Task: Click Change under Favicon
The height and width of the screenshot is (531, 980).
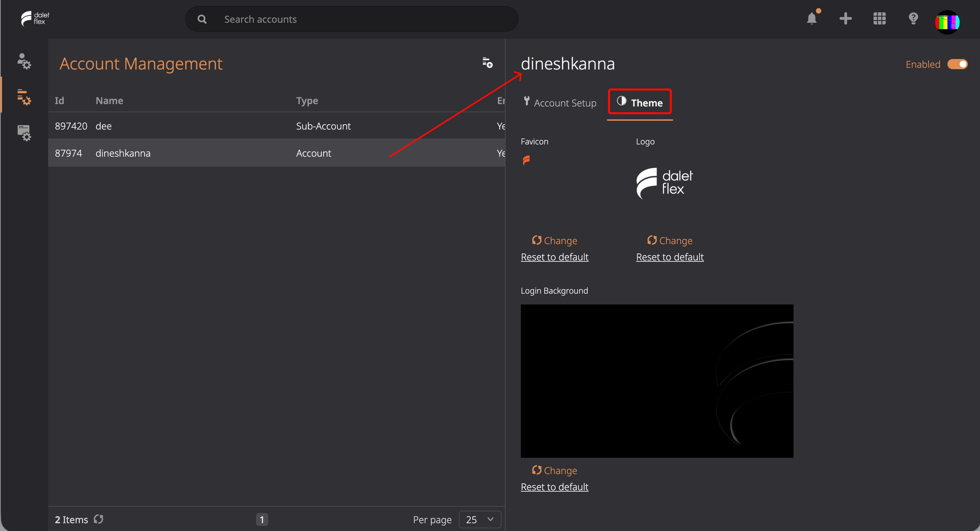Action: tap(554, 240)
